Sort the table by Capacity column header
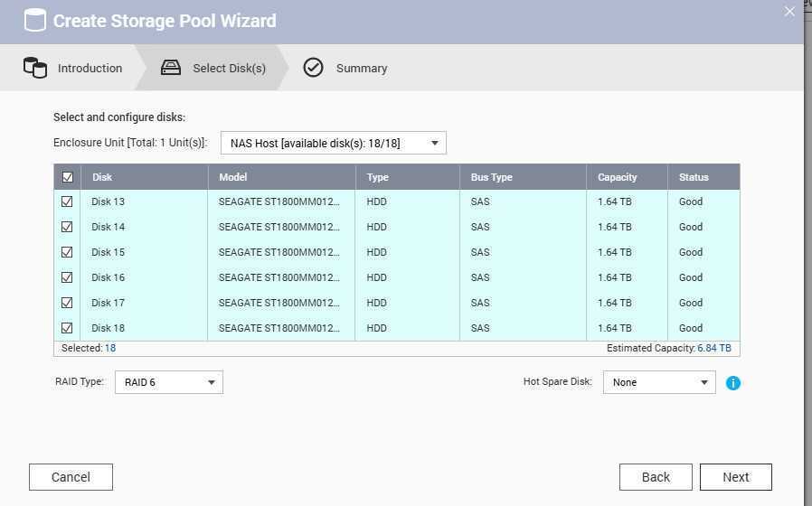 pyautogui.click(x=618, y=177)
